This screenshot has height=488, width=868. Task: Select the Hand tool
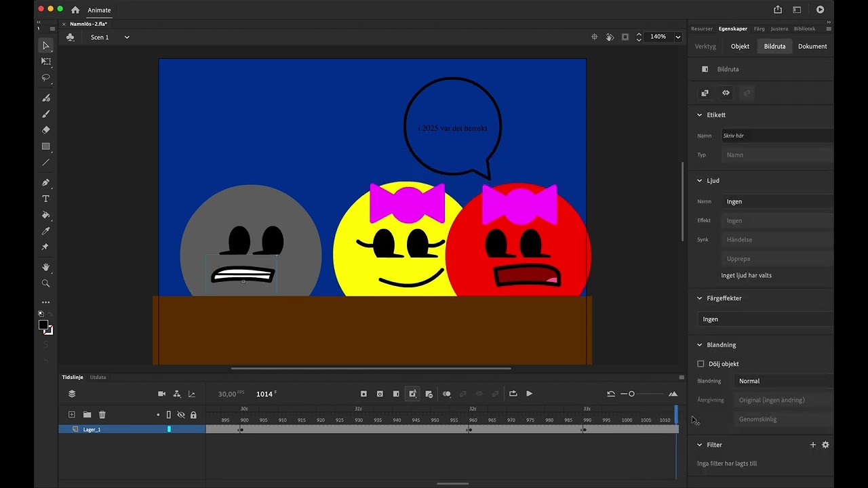click(x=46, y=267)
